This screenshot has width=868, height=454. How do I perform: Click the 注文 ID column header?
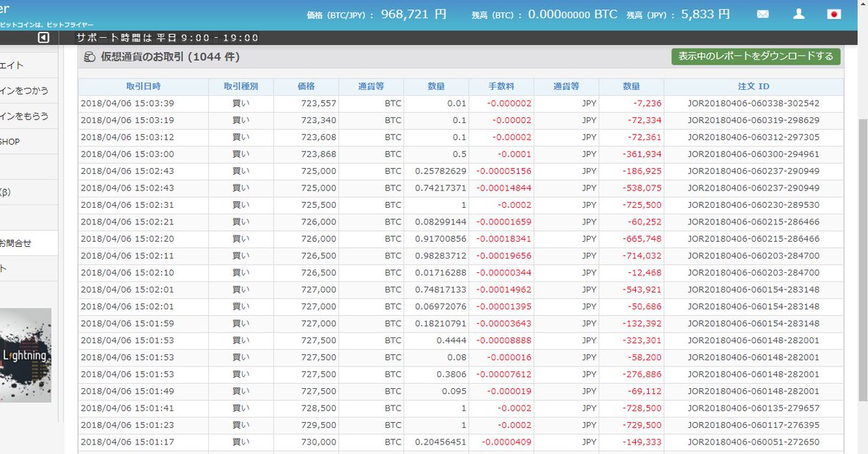(754, 86)
